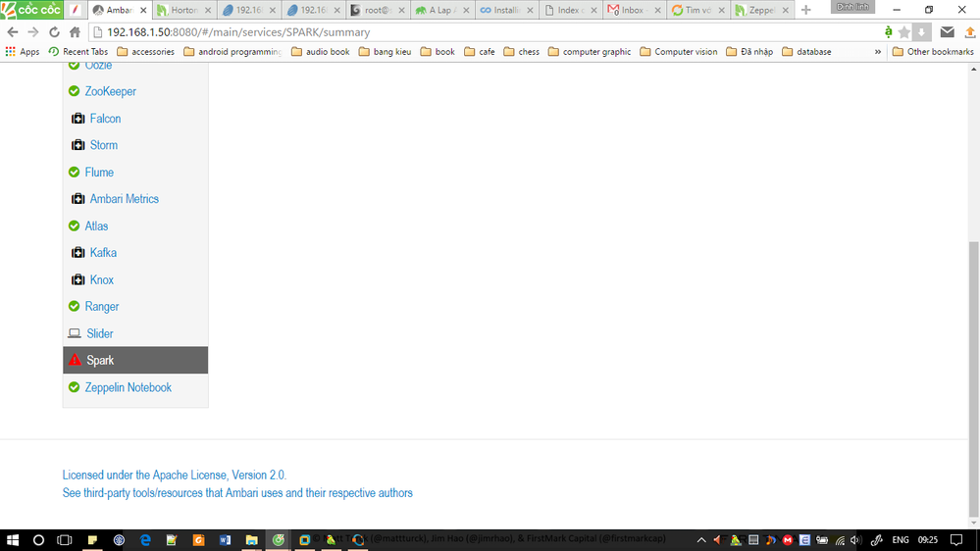Open the mail envelope icon

coord(948,31)
